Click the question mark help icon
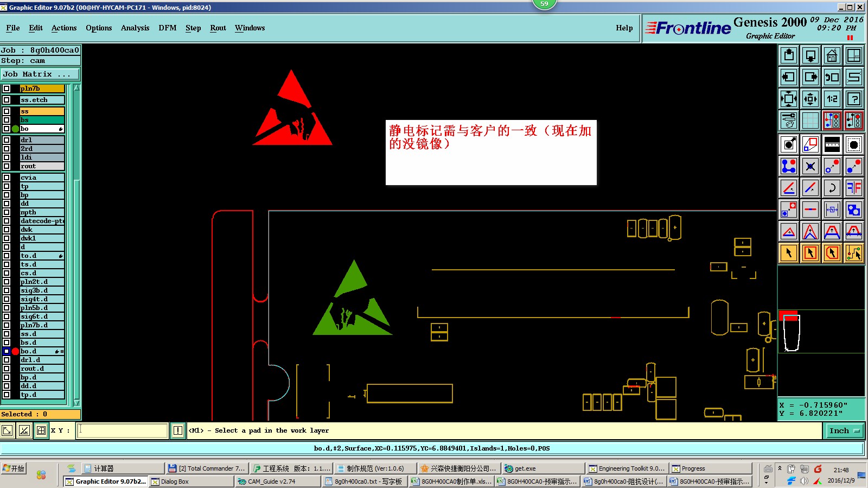 point(854,99)
